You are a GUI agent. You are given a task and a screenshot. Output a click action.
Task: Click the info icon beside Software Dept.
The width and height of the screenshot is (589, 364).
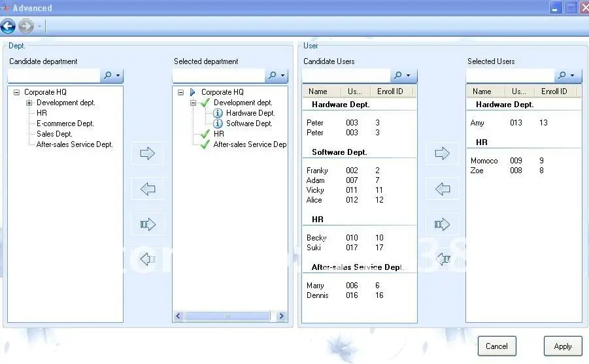(218, 124)
